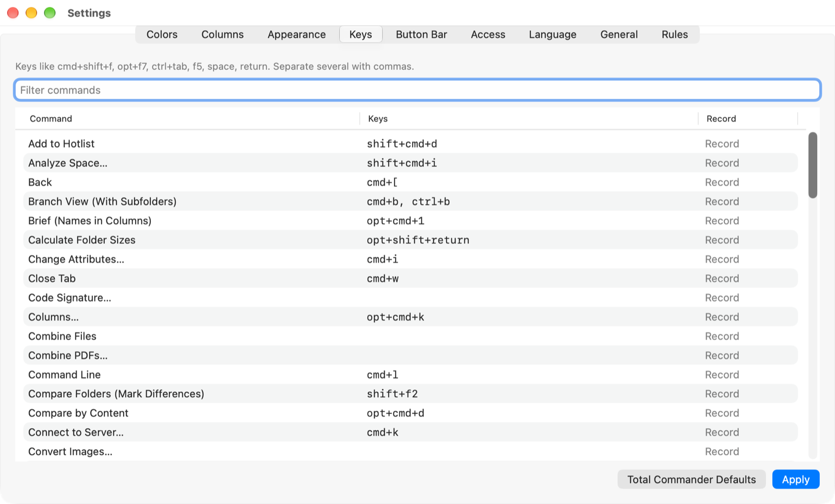The width and height of the screenshot is (835, 504).
Task: Record shortcut for Combine Files
Action: pyautogui.click(x=722, y=337)
